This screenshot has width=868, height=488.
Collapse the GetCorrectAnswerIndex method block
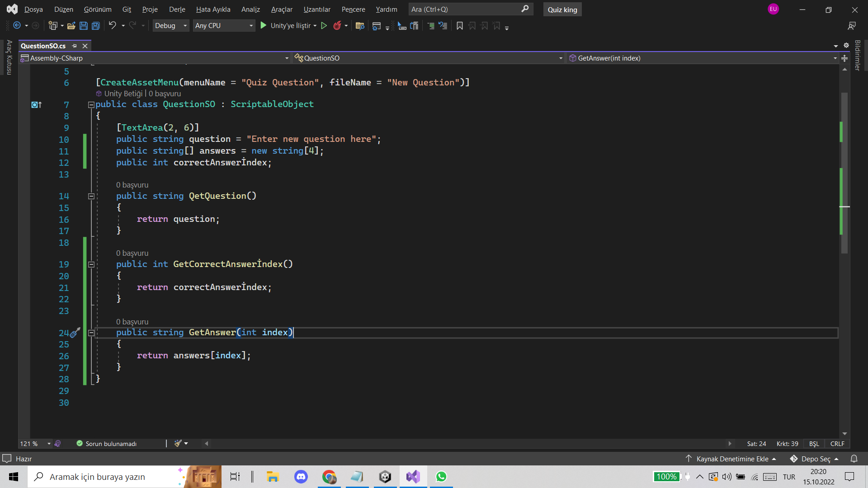[91, 265]
